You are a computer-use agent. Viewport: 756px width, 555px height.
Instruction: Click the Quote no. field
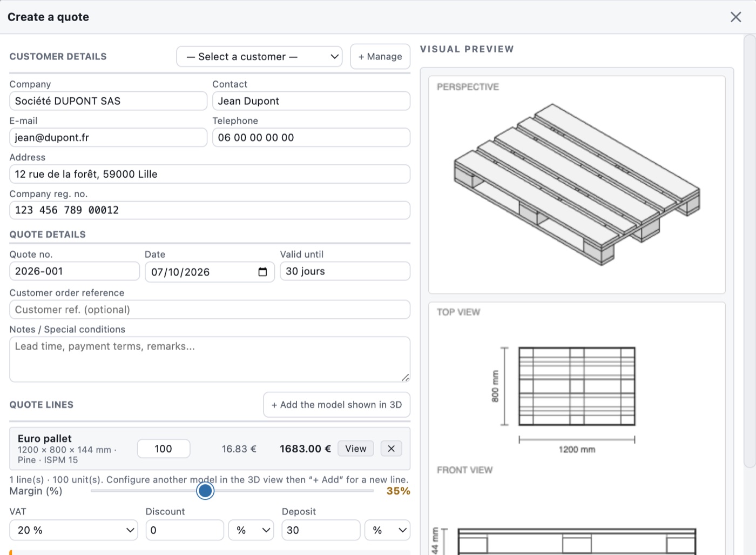[75, 271]
